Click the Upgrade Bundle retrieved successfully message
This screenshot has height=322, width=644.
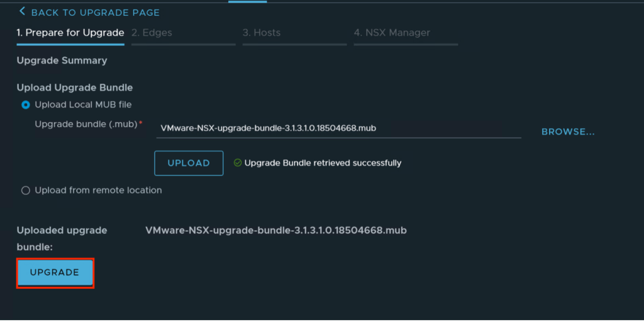(x=323, y=163)
